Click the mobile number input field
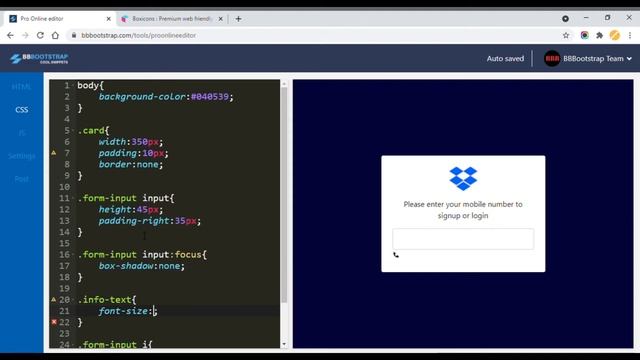The image size is (640, 360). 463,239
